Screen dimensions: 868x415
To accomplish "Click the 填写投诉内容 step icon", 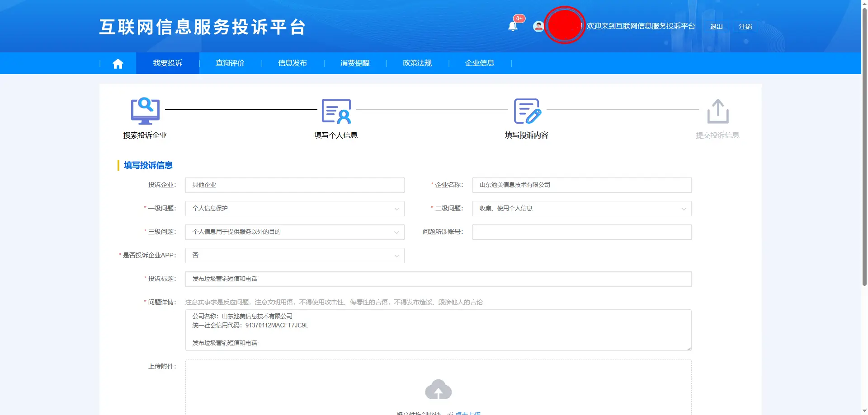I will point(527,111).
